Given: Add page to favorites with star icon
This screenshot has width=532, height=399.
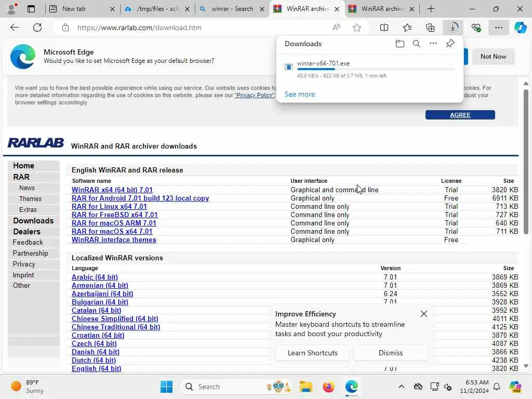Looking at the screenshot, I should [x=356, y=28].
